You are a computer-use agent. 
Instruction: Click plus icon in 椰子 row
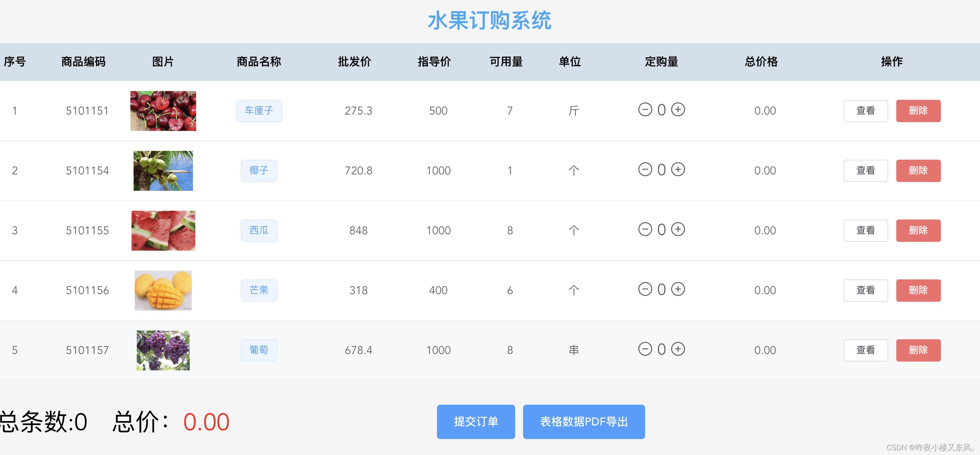click(678, 169)
